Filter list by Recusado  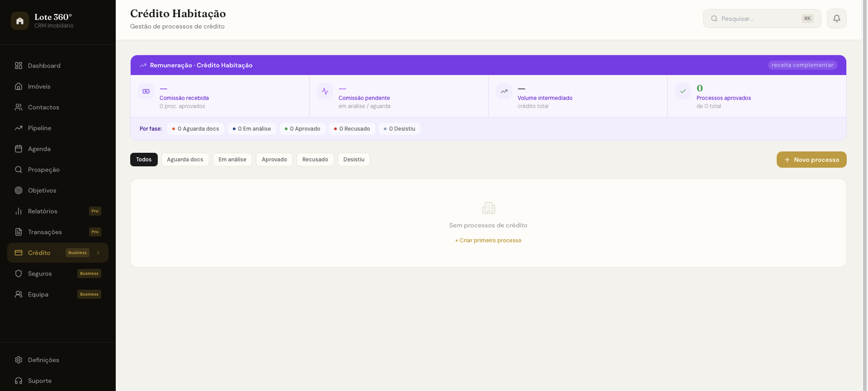point(315,160)
